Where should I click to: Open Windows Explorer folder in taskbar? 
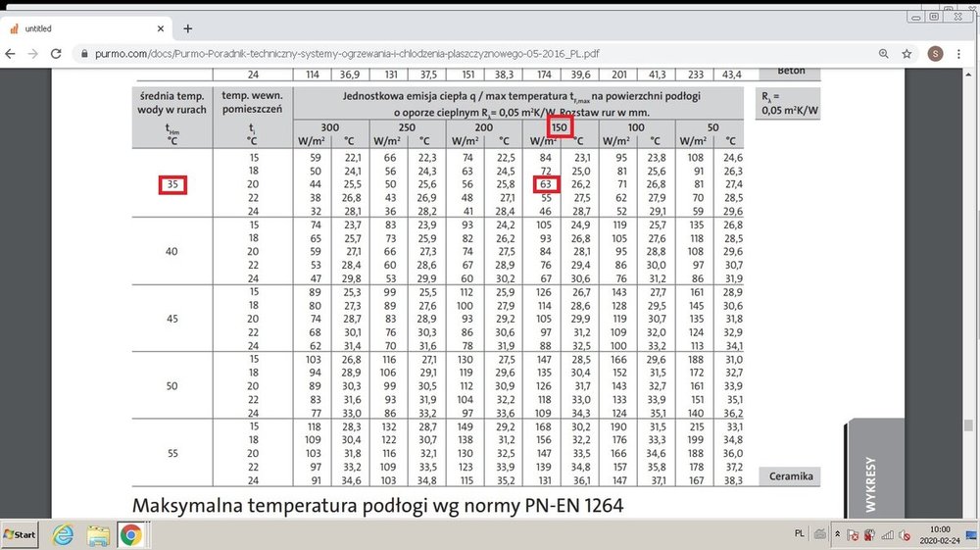point(97,535)
